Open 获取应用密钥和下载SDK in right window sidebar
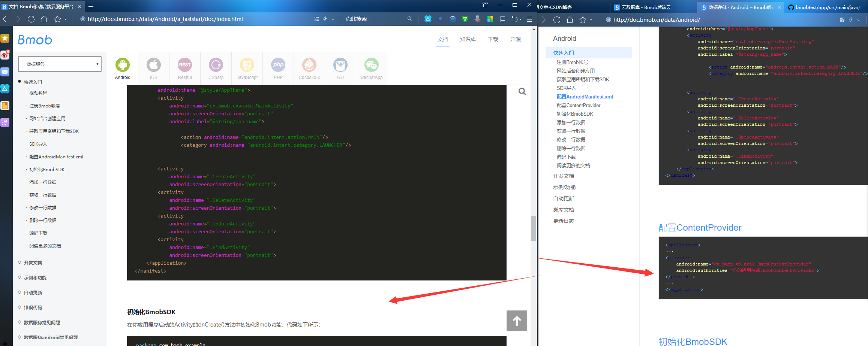Viewport: 868px width, 346px height. 583,79
